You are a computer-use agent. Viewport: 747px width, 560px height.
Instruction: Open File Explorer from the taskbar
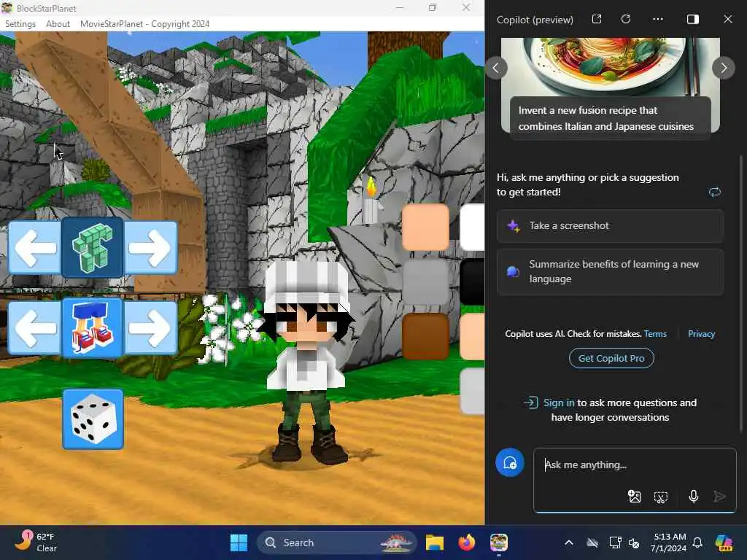click(435, 542)
